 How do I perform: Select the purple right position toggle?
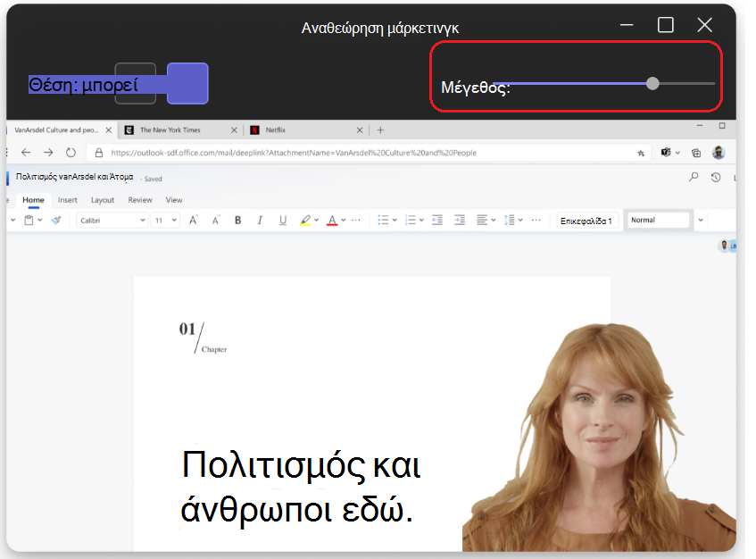click(187, 83)
